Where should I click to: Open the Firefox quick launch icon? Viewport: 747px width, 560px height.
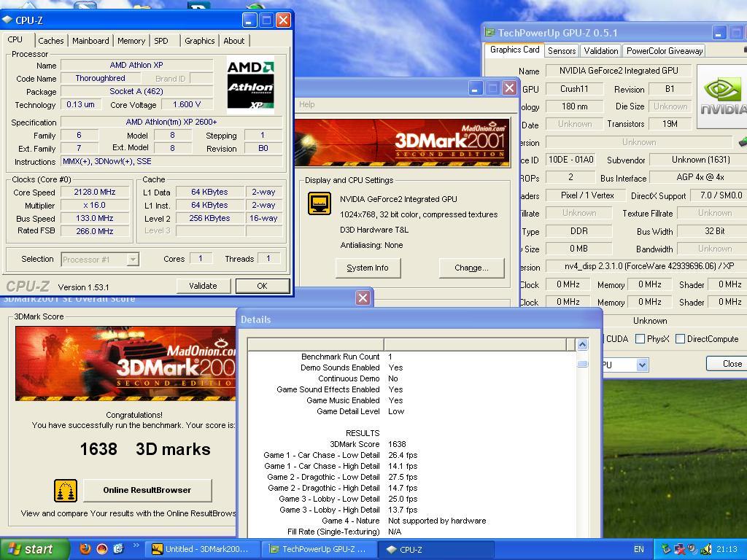pos(85,548)
